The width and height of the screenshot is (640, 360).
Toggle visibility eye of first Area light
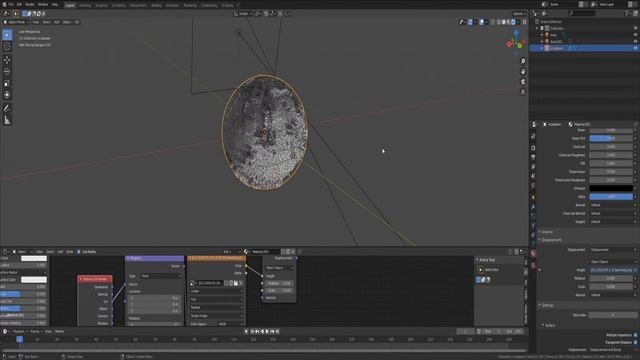[636, 35]
